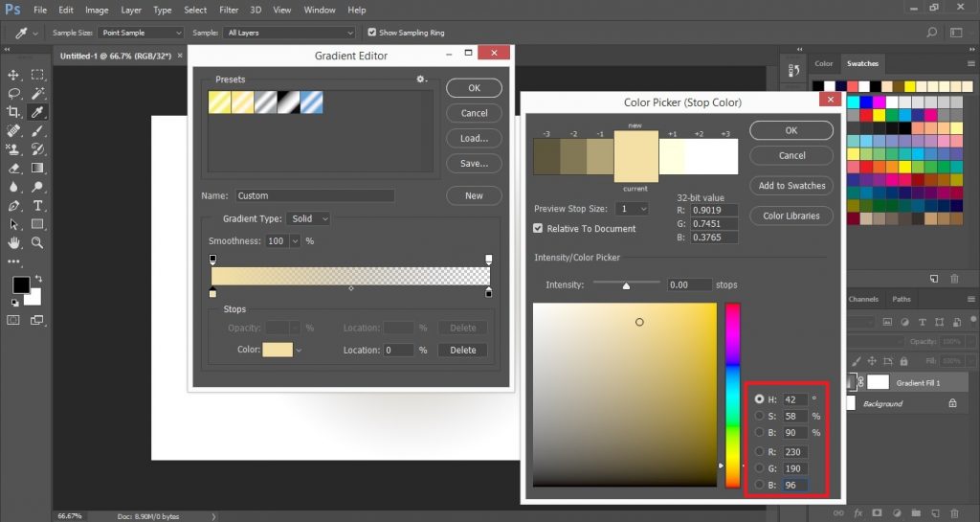This screenshot has width=980, height=522.
Task: Select the Rectangular Marquee tool
Action: point(37,75)
